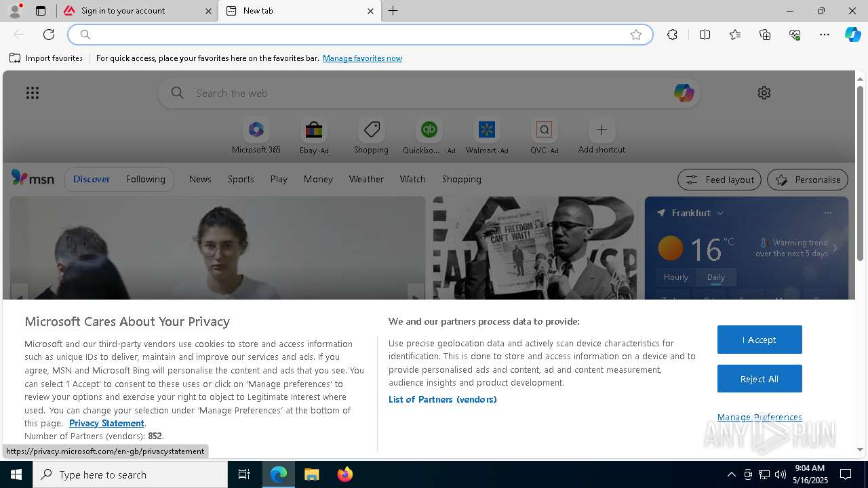The width and height of the screenshot is (868, 488).
Task: Open page settings gear
Action: pyautogui.click(x=764, y=93)
